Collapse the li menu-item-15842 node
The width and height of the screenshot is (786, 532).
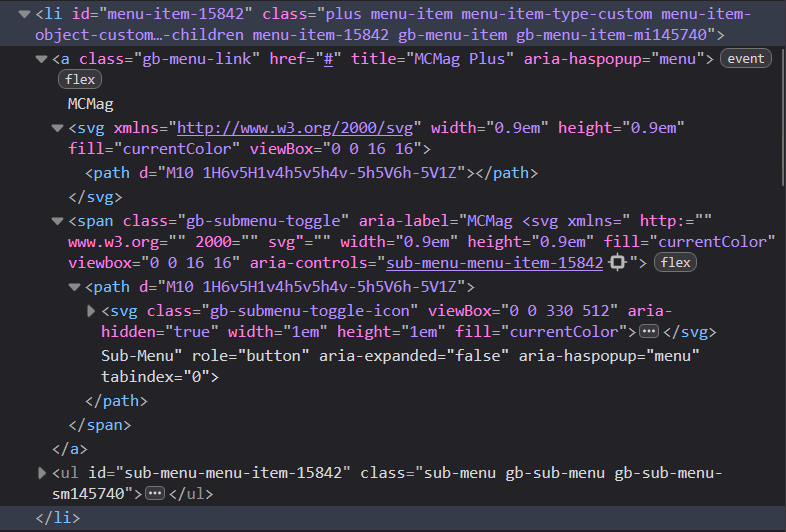coord(24,14)
